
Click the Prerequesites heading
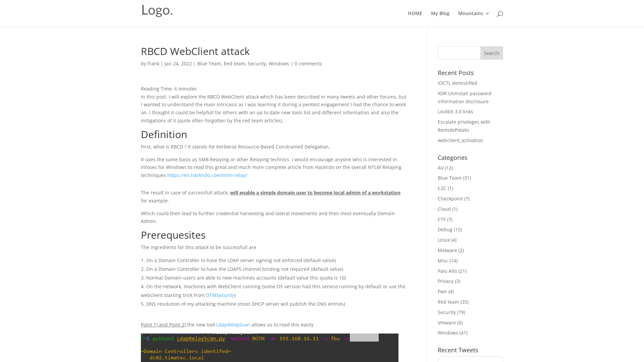(173, 235)
